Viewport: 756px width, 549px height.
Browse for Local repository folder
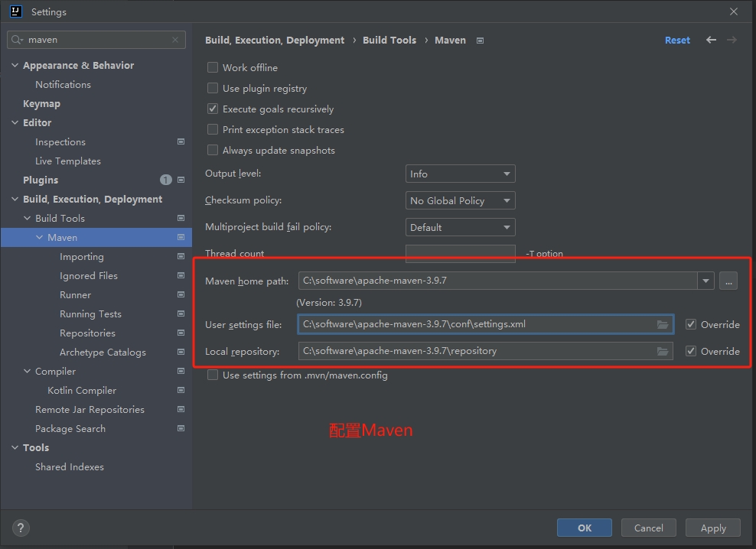tap(663, 352)
